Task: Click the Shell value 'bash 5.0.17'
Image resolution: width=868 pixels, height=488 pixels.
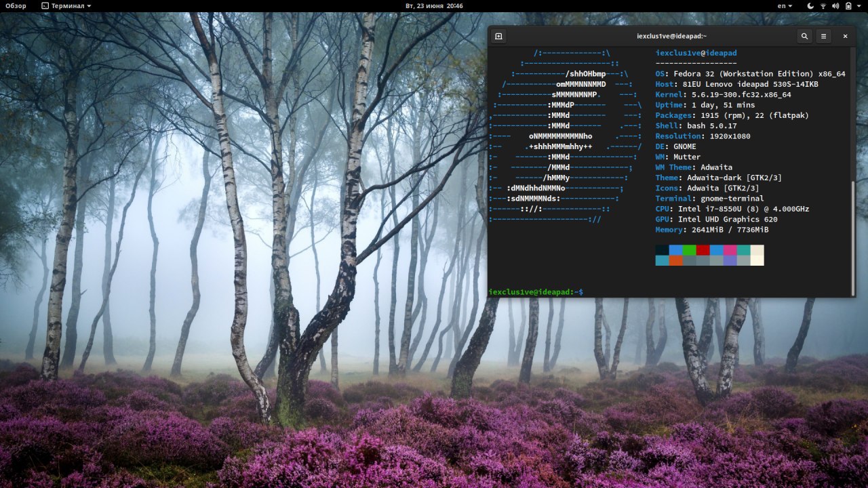Action: point(711,126)
